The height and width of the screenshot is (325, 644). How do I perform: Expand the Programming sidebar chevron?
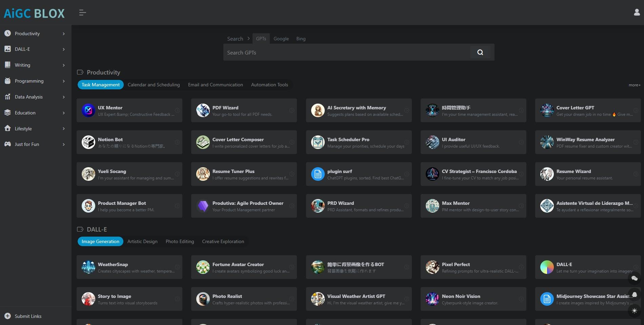(x=64, y=81)
